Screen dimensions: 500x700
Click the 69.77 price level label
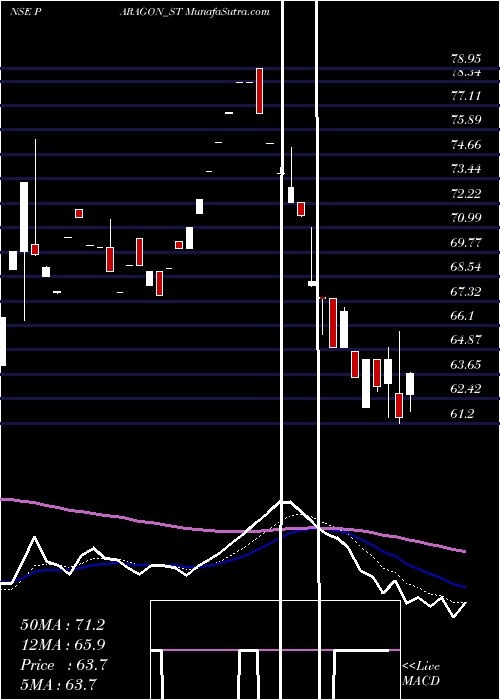pos(466,242)
